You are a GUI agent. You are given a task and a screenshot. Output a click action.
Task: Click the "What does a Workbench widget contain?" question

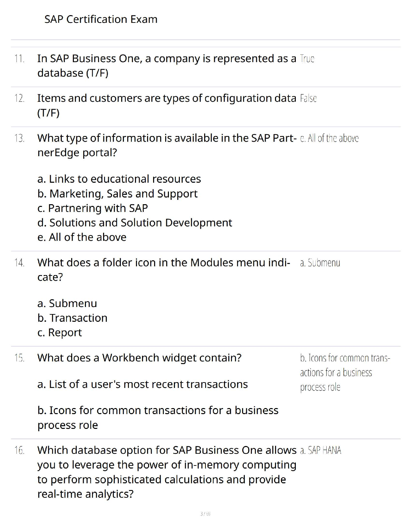139,358
